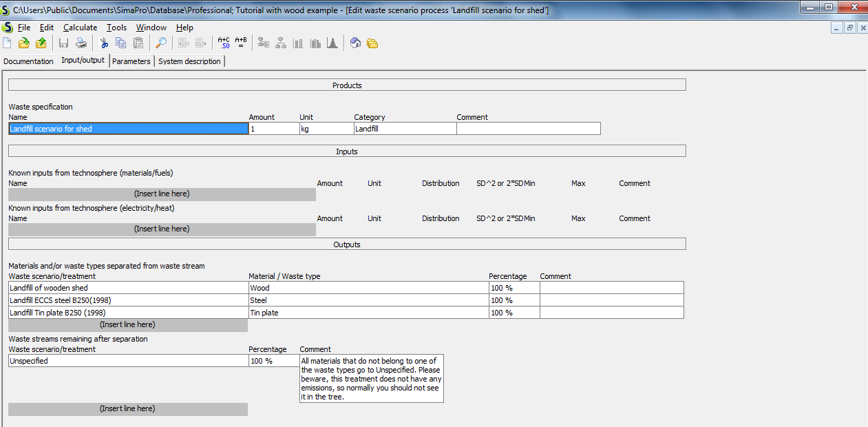This screenshot has height=427, width=868.
Task: Click the New document icon in toolbar
Action: click(x=7, y=43)
